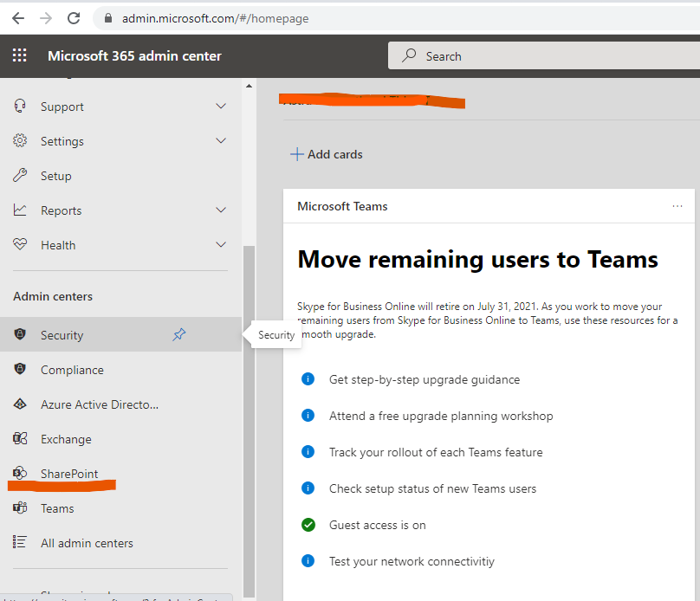Click info icon for setup status
The width and height of the screenshot is (700, 601).
[308, 488]
